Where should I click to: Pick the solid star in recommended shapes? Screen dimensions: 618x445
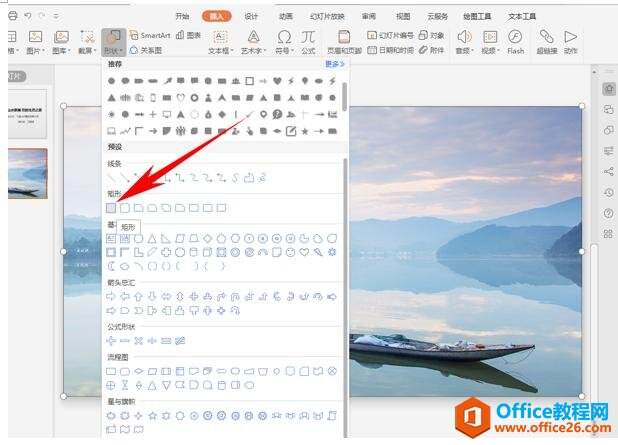coord(305,131)
